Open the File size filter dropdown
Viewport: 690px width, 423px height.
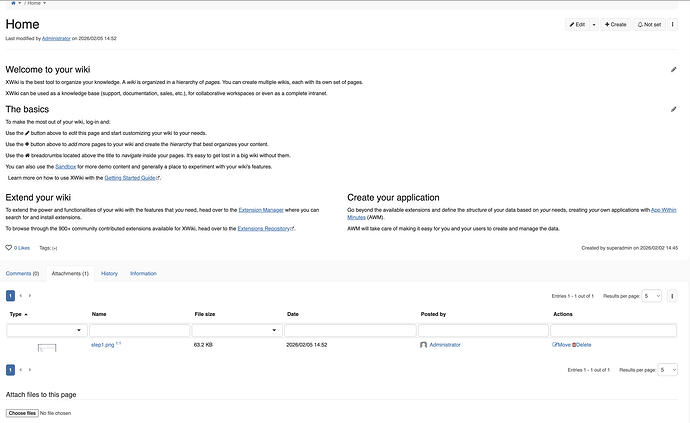click(235, 330)
